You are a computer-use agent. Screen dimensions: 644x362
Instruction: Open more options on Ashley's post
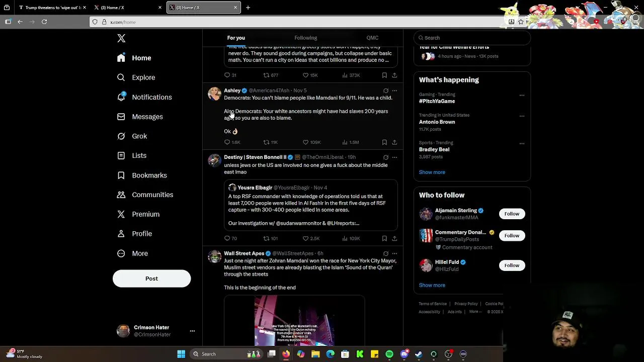pyautogui.click(x=394, y=91)
